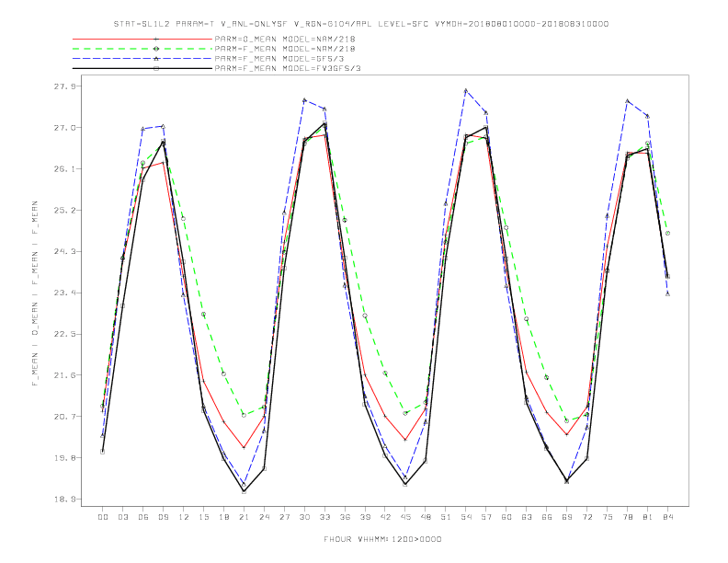The height and width of the screenshot is (563, 728).
Task: Click y-axis tick label 27.9
Action: click(64, 86)
